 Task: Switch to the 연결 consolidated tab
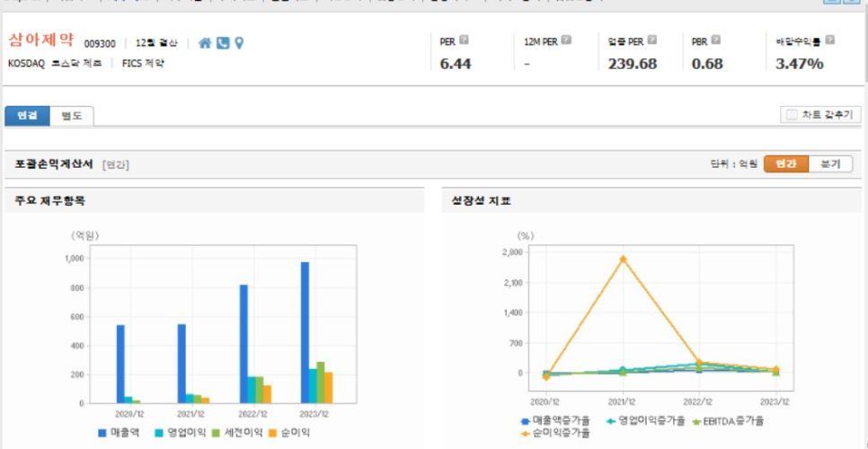click(x=27, y=116)
